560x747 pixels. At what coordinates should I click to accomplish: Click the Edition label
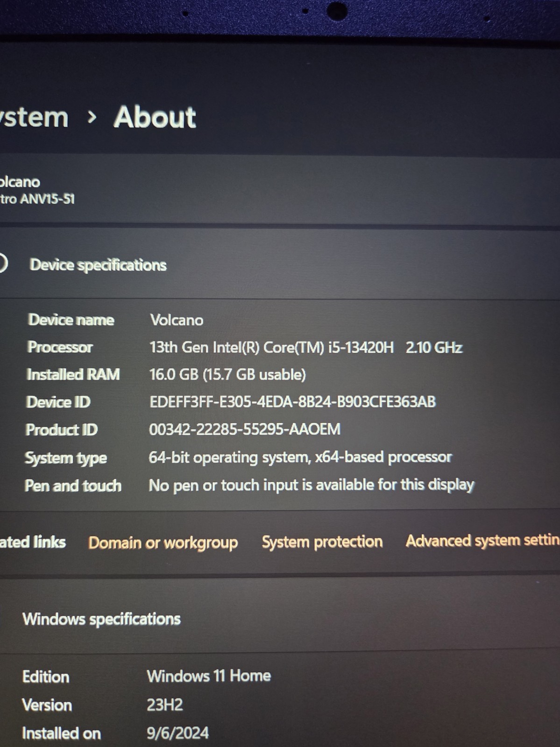(x=46, y=677)
